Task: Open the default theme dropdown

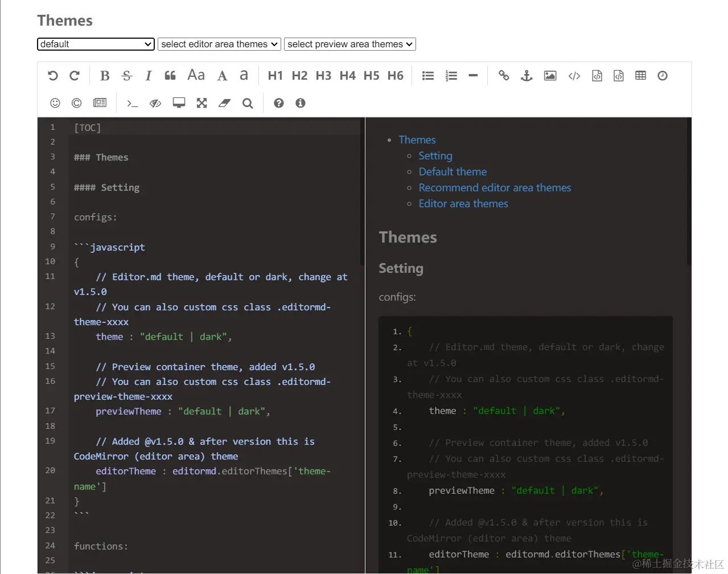Action: point(96,44)
